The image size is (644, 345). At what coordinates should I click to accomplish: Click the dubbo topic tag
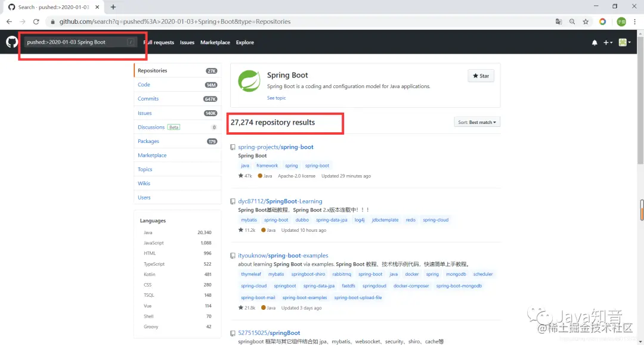point(302,220)
